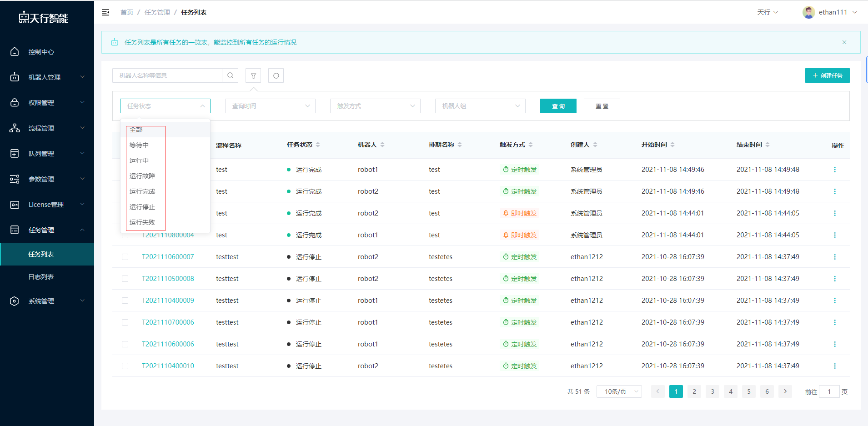Choose 运行中 in status list
The height and width of the screenshot is (426, 868).
coord(165,160)
